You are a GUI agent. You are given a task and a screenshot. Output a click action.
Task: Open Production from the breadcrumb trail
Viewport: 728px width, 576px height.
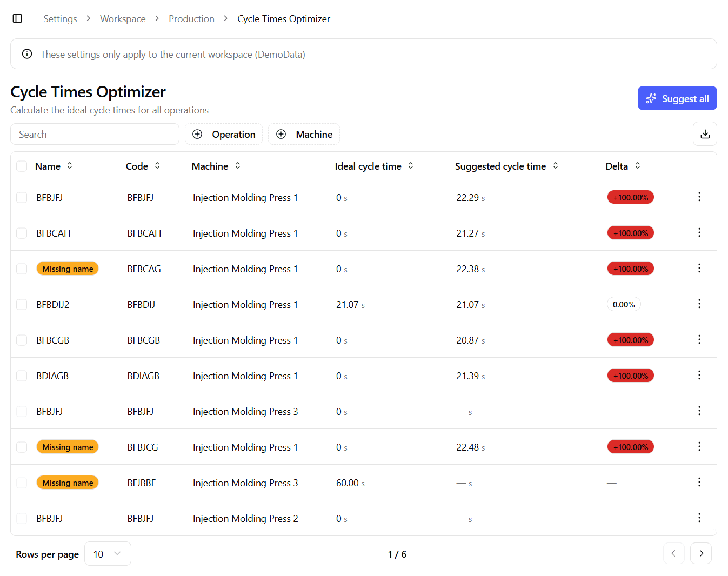click(x=191, y=18)
